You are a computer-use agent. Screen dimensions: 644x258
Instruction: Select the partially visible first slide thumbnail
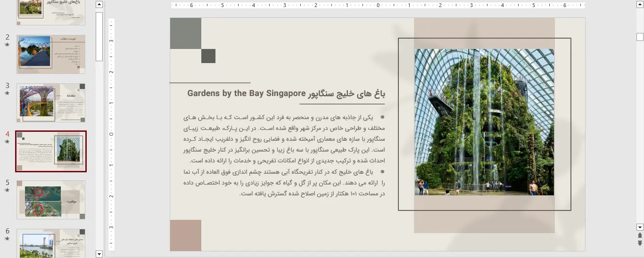click(x=51, y=12)
